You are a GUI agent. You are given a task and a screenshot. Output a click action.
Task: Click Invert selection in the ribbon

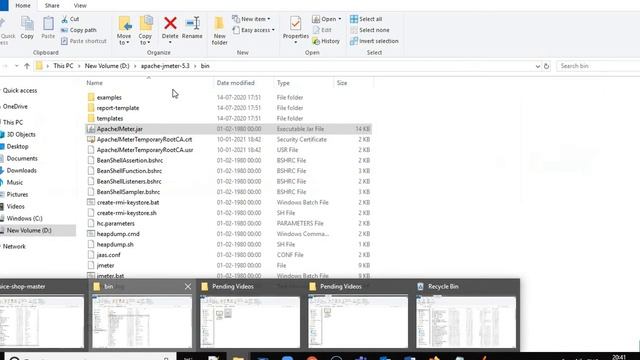tap(374, 41)
